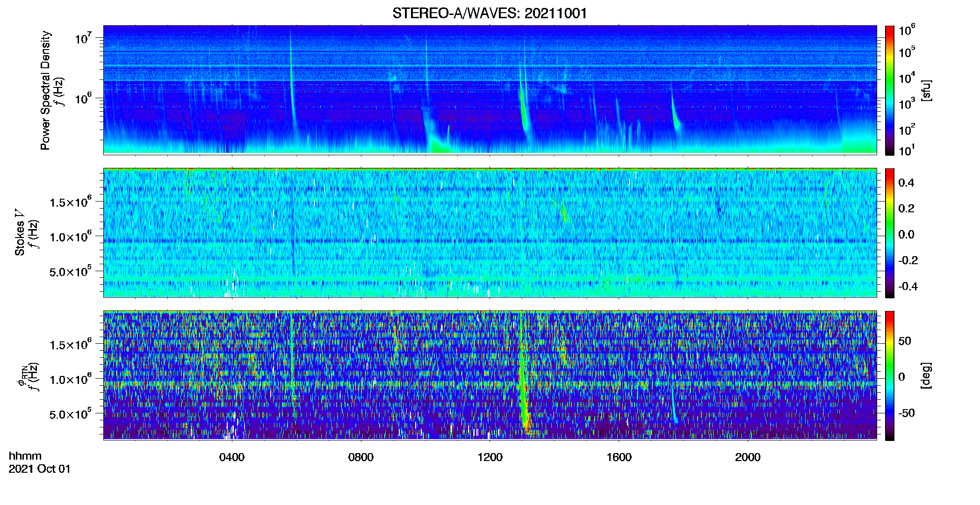Viewport: 980px width, 505px height.
Task: Click the 2000 time axis label
Action: coord(748,457)
